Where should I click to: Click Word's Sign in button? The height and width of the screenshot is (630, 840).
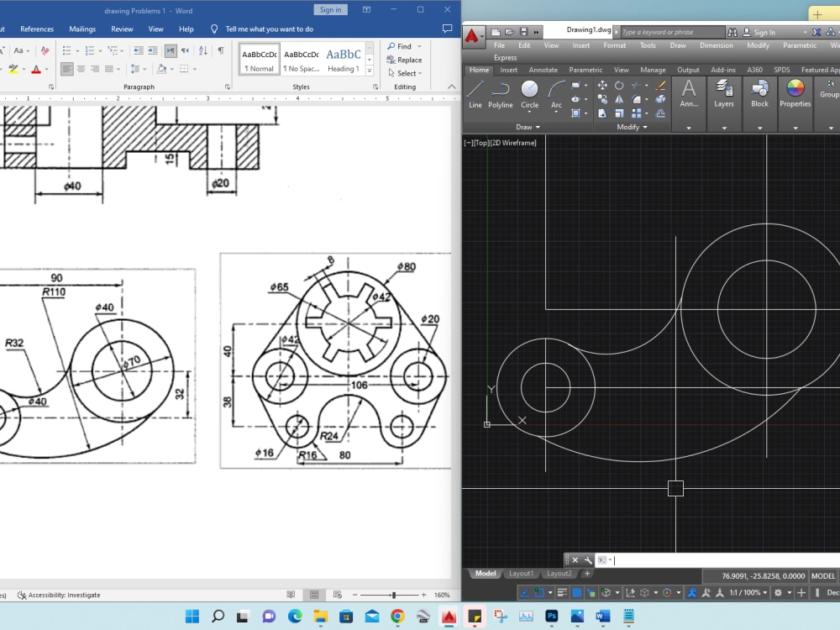[330, 9]
